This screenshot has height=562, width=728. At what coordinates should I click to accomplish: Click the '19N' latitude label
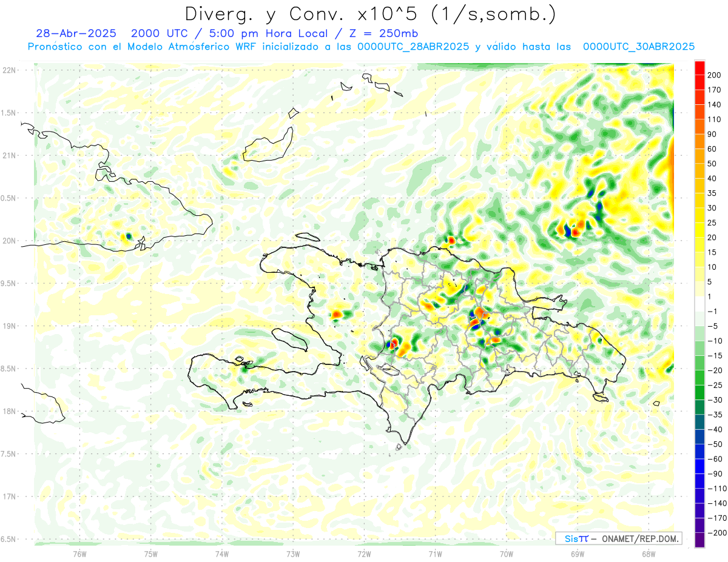click(x=8, y=326)
